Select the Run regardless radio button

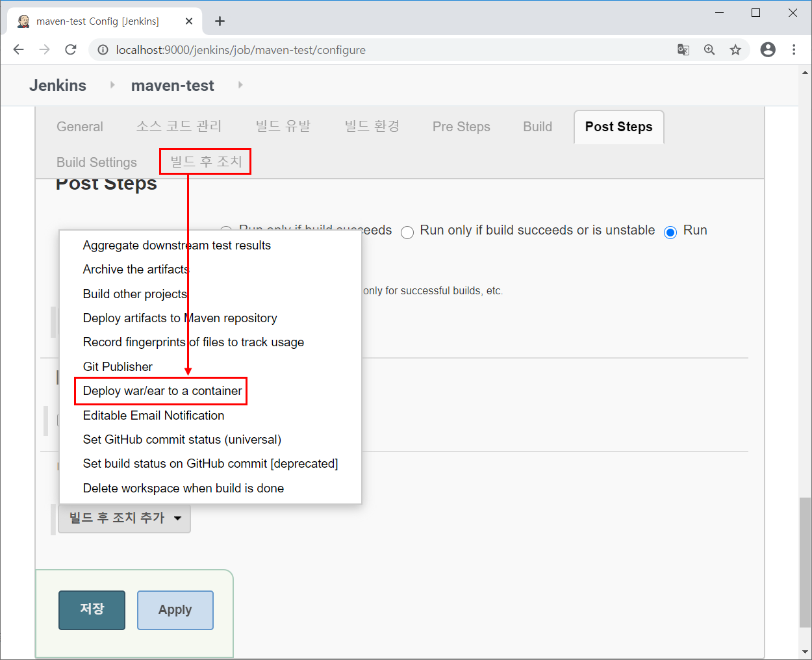(x=670, y=233)
